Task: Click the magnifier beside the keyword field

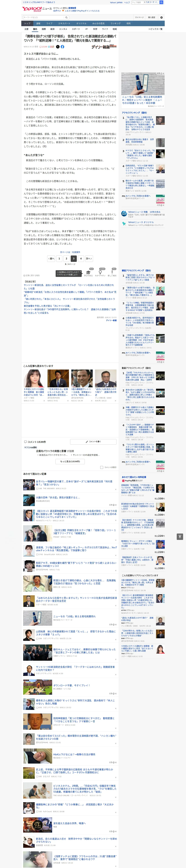Action: [66, 18]
